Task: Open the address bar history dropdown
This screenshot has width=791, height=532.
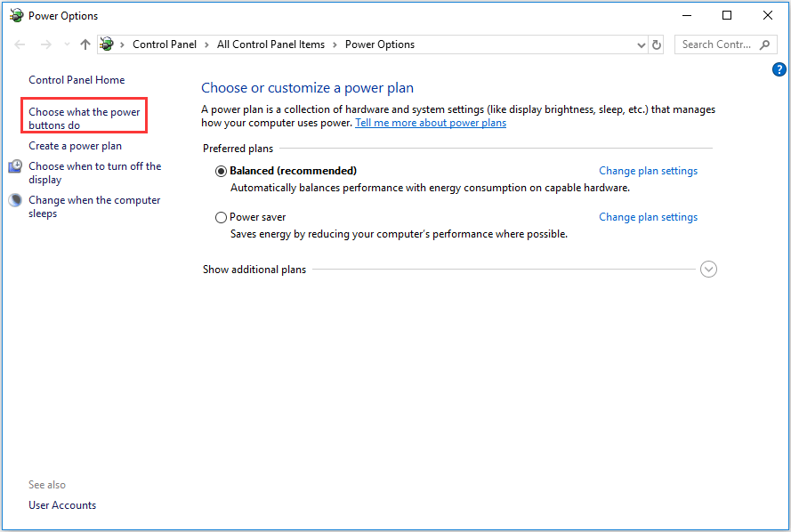Action: (x=642, y=44)
